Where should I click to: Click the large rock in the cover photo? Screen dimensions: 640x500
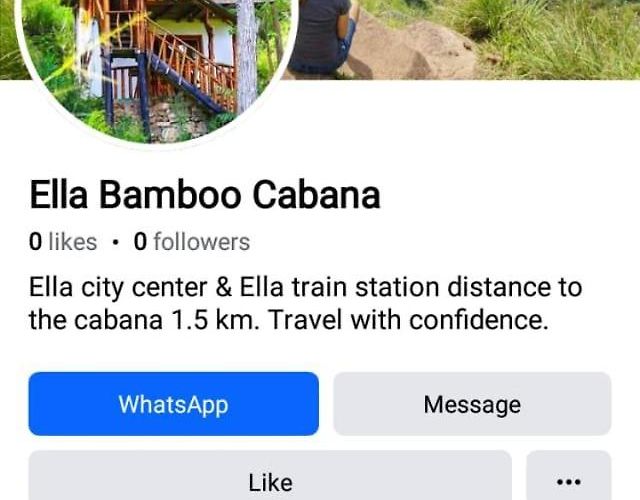pyautogui.click(x=412, y=51)
